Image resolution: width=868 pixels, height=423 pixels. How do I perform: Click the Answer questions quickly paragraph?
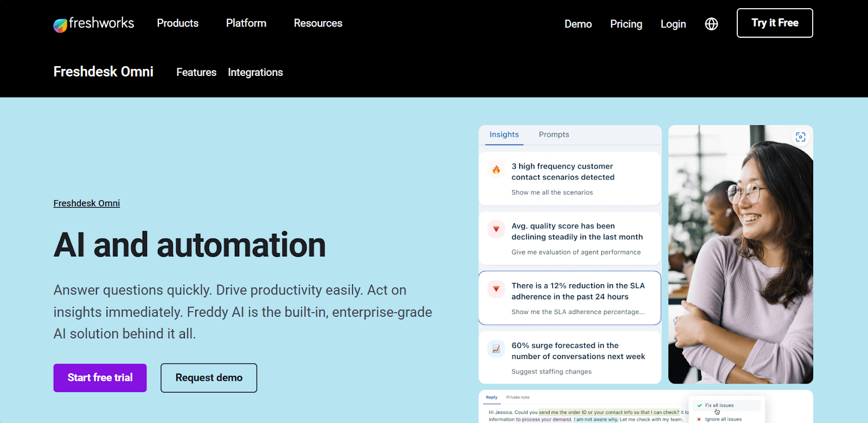(x=242, y=312)
